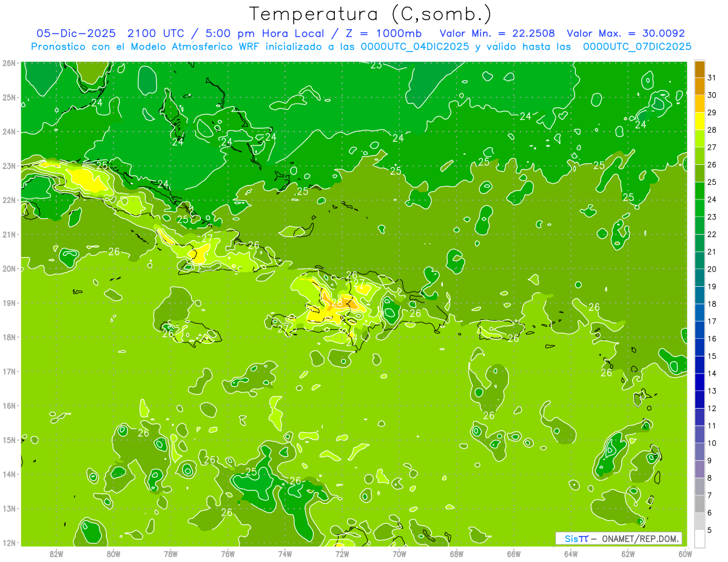Click the latitude axis label 22N
The width and height of the screenshot is (728, 562).
click(x=9, y=200)
